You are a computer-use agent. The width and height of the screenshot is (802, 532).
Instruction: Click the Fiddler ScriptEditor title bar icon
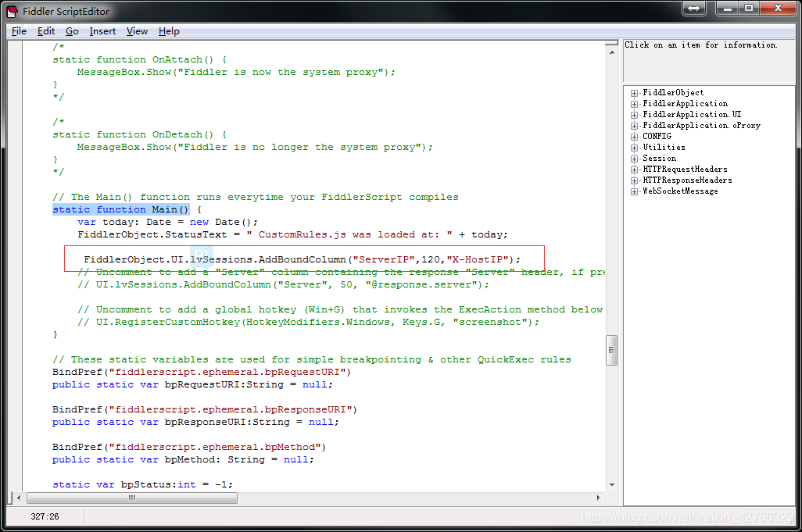click(x=13, y=11)
